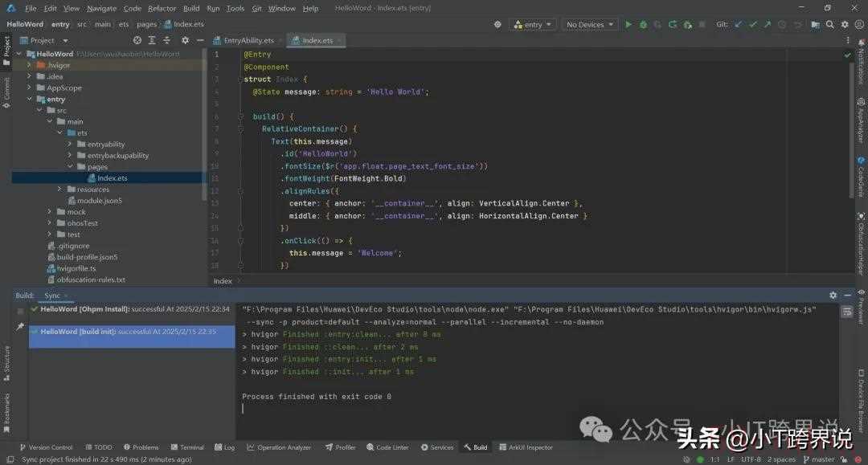This screenshot has height=465, width=868.
Task: Close the Index.ets editor tab
Action: [339, 40]
